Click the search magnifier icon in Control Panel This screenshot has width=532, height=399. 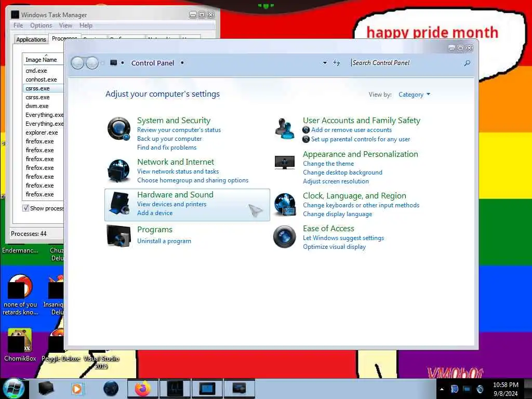(x=467, y=63)
